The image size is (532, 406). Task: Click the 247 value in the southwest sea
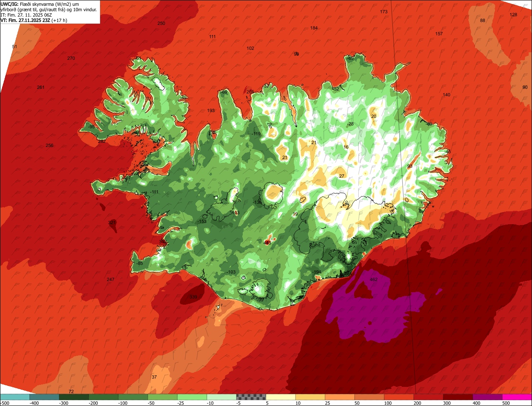pyautogui.click(x=111, y=280)
